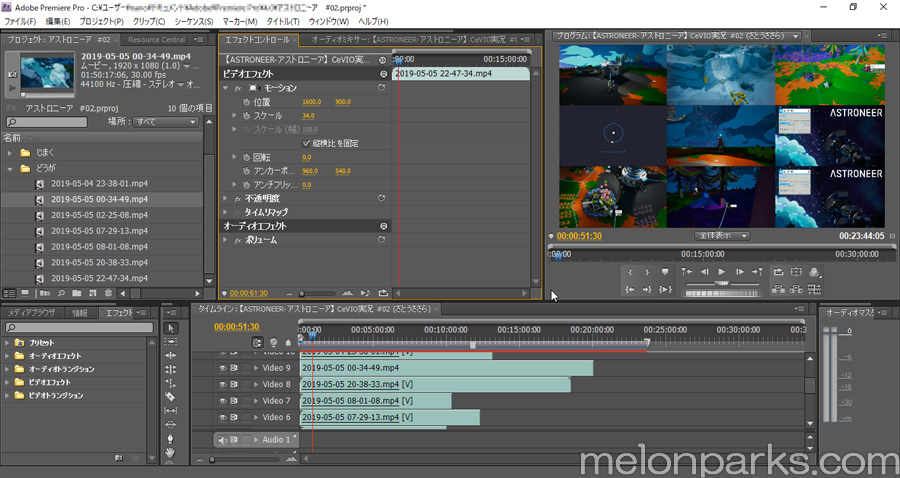
Task: Toggle Snap button in timeline header
Action: pyautogui.click(x=258, y=343)
